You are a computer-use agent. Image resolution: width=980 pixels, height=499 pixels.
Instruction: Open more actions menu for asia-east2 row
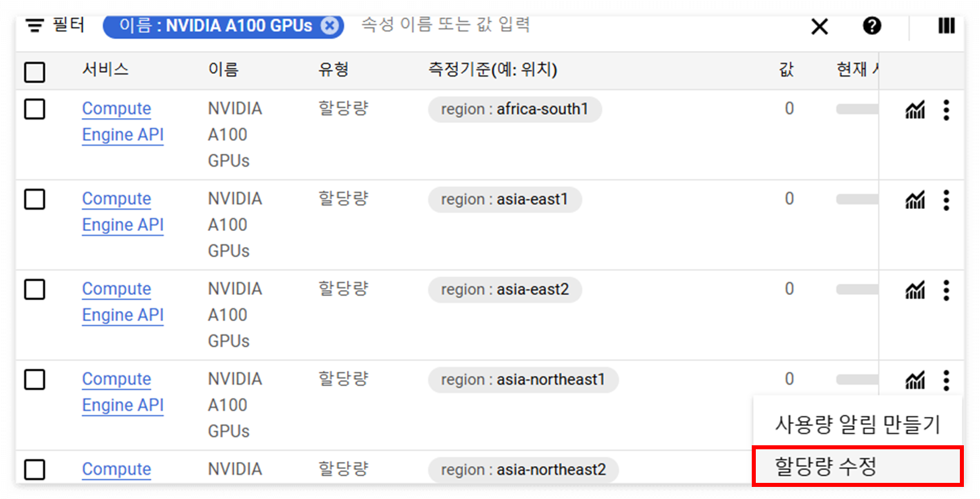(x=946, y=290)
